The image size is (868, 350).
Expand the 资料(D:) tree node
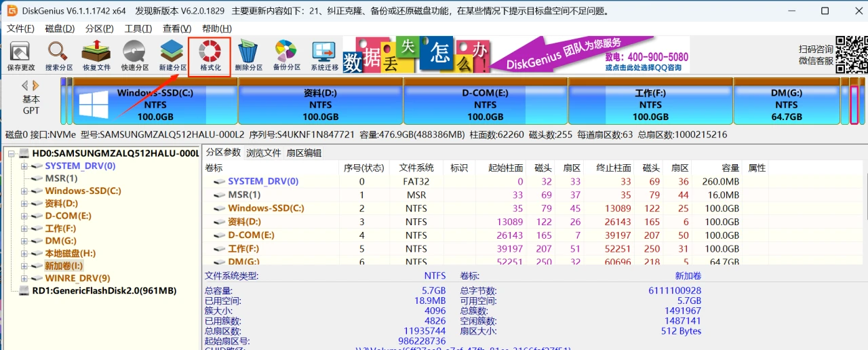point(24,203)
